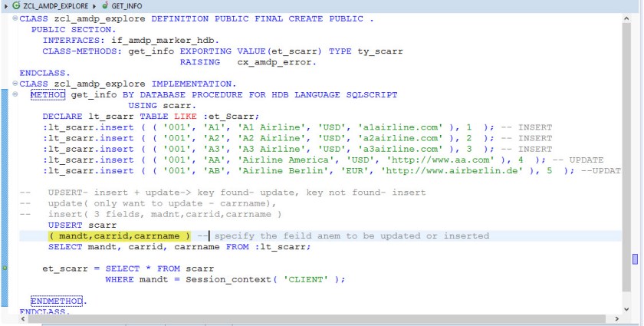This screenshot has height=326, width=644.
Task: Click et_scarr = SELECT * FROM scarr line
Action: (128, 268)
